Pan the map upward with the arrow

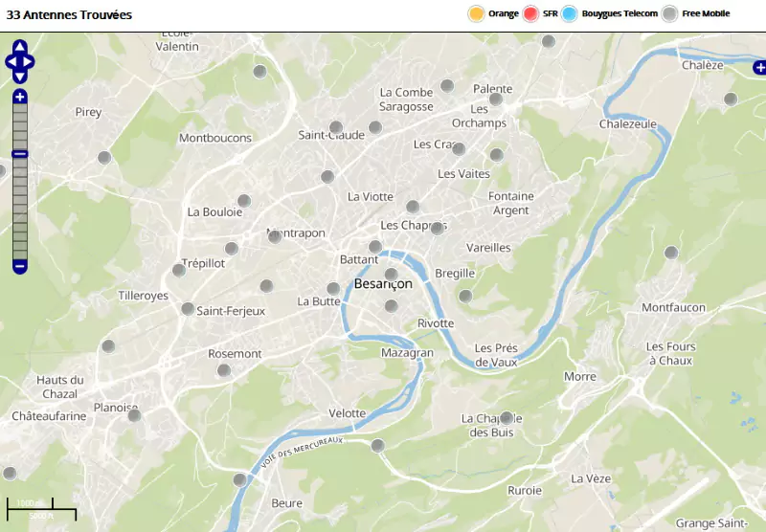[x=20, y=47]
